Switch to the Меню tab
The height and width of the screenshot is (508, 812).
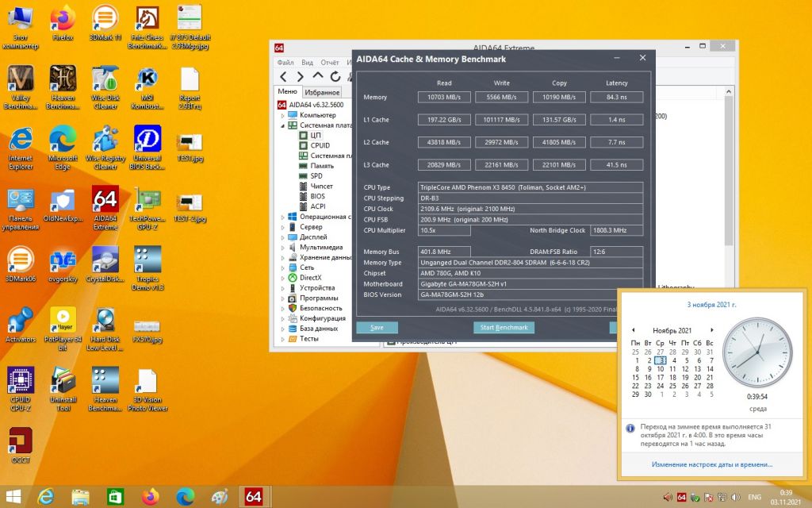click(x=287, y=91)
